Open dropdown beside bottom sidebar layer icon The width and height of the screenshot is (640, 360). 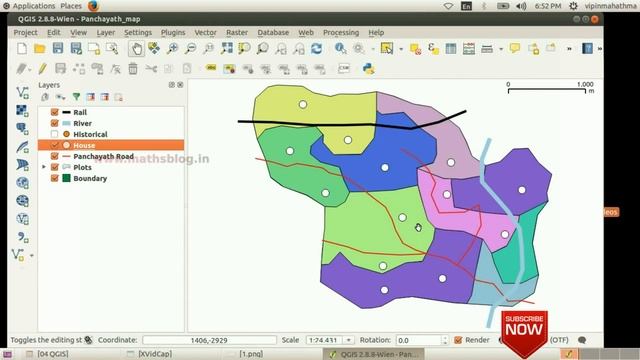[x=32, y=256]
